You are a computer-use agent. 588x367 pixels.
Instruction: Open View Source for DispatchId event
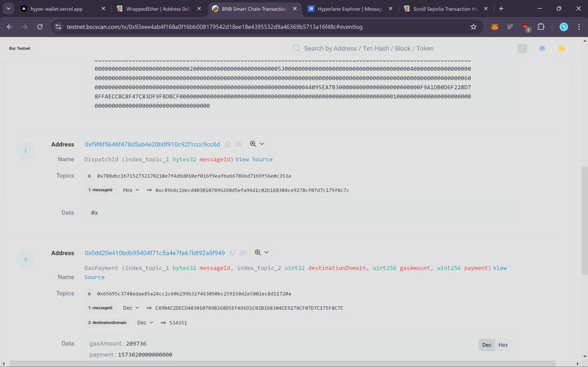[x=254, y=159]
